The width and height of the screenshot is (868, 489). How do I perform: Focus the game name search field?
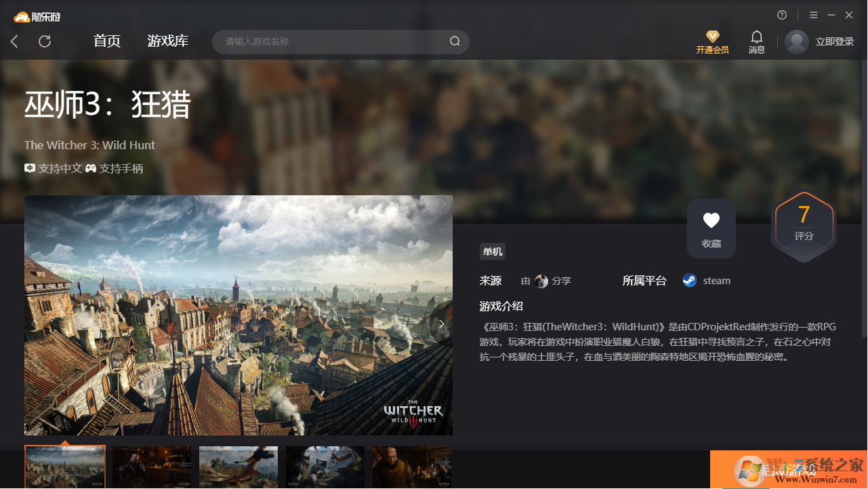point(341,41)
